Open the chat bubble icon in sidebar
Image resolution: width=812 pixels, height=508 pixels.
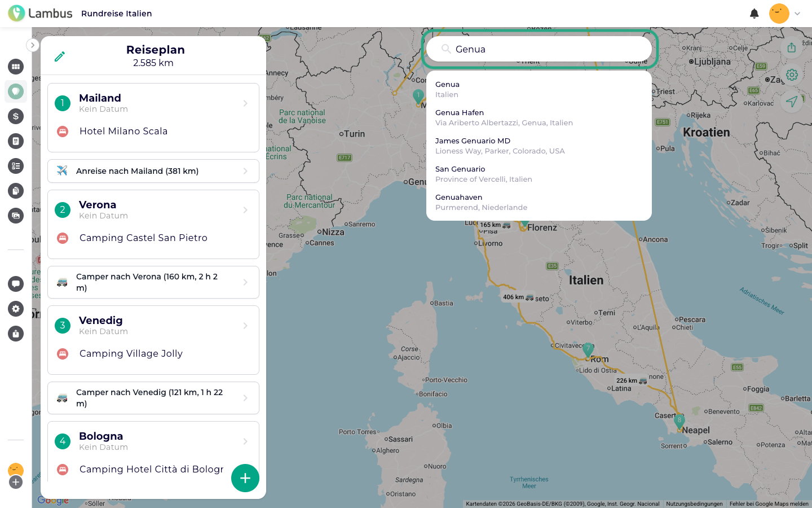click(16, 284)
